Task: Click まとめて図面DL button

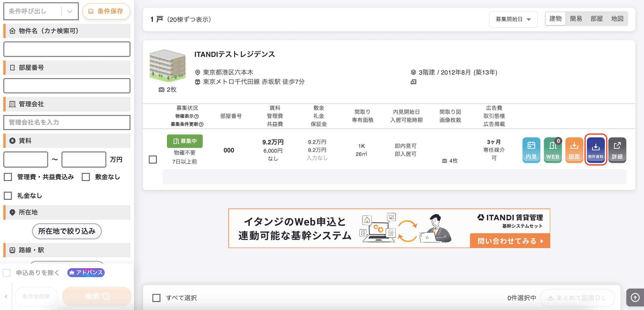Action: click(577, 298)
